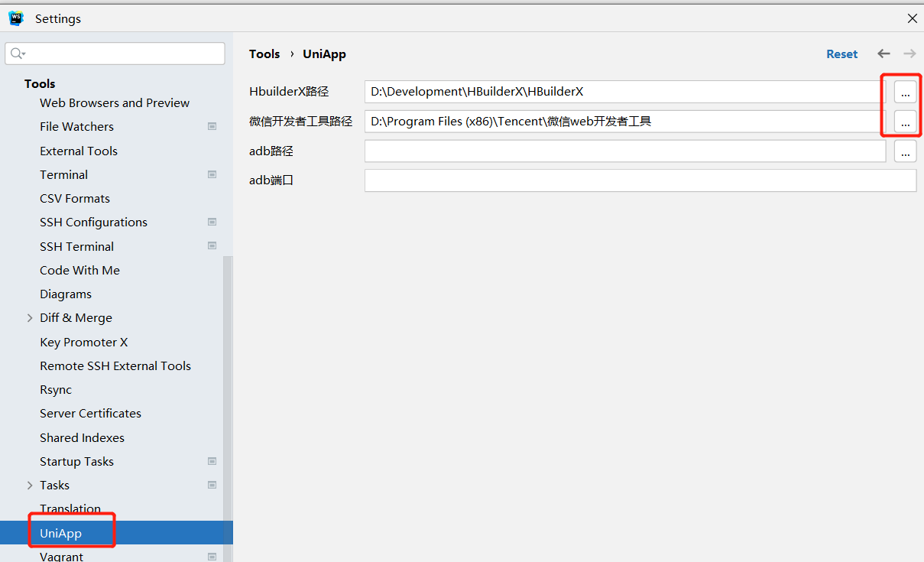Viewport: 924px width, 562px height.
Task: Open the Vagrant settings page
Action: coord(61,557)
